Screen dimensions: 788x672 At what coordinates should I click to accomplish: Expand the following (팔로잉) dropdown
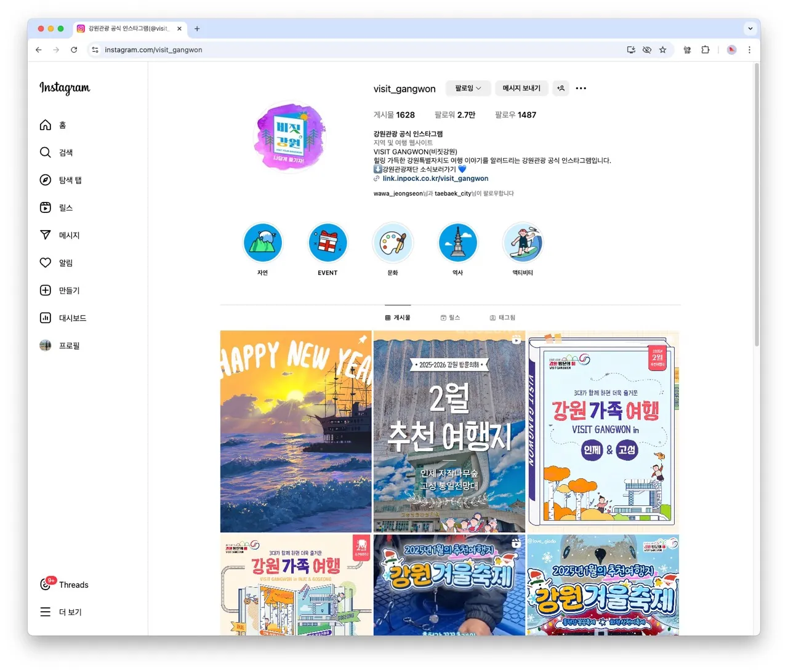point(468,89)
